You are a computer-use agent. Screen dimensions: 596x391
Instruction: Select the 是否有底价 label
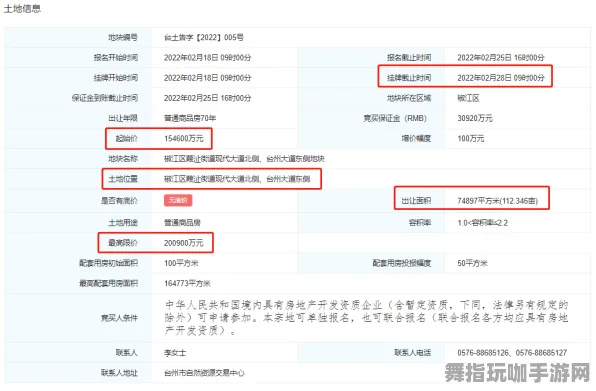tap(119, 200)
